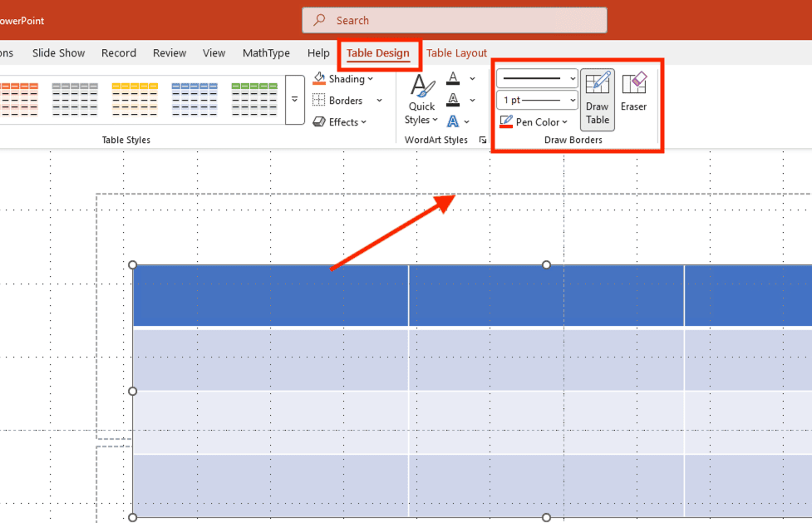Click the second blue header cell
Image resolution: width=812 pixels, height=523 pixels.
pyautogui.click(x=546, y=296)
